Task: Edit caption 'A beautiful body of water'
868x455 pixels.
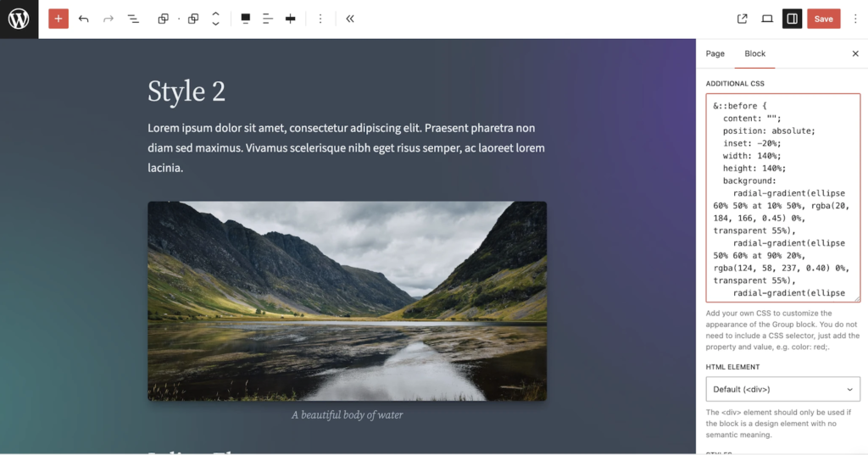Action: 347,414
